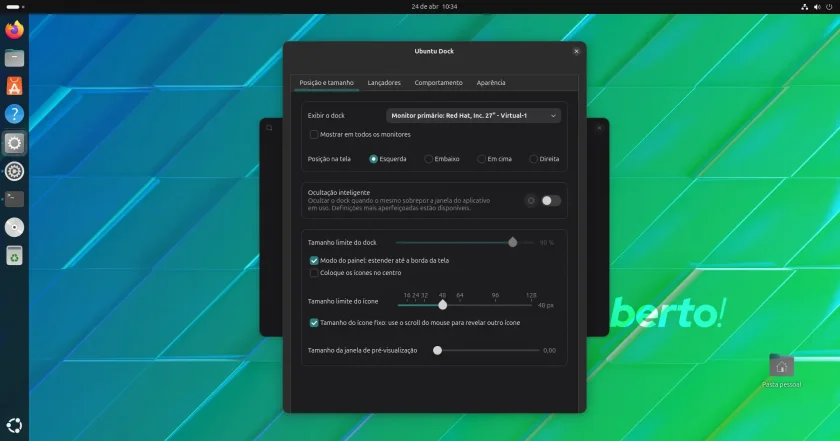Click the Tamanho limite do dock slider
This screenshot has width=840, height=441.
pyautogui.click(x=464, y=243)
